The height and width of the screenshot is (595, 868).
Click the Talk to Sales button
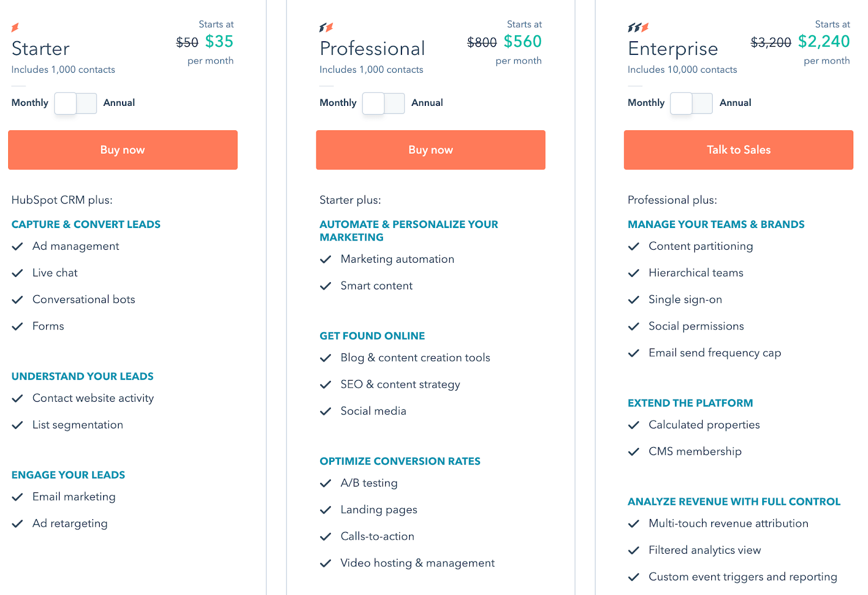click(x=738, y=150)
